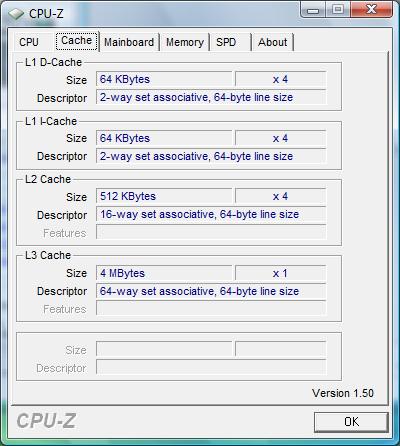Image resolution: width=400 pixels, height=446 pixels.
Task: Click the CPU-Z window title text
Action: [x=46, y=14]
